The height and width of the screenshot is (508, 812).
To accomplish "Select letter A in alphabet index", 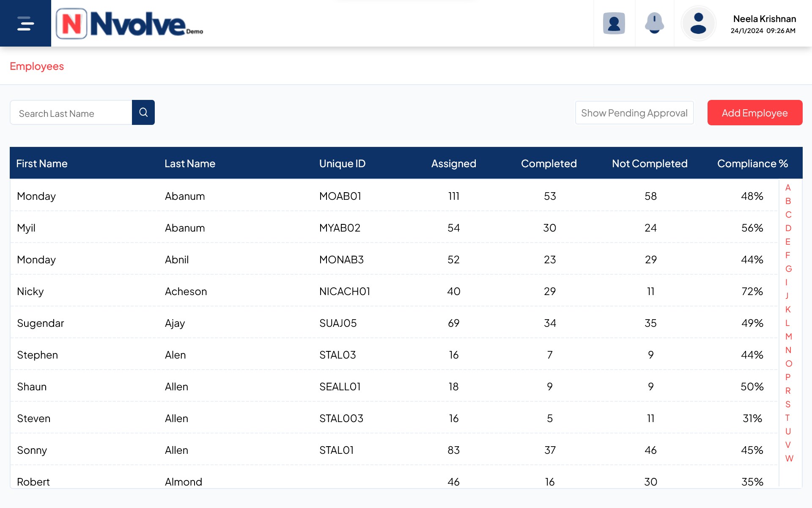I will pyautogui.click(x=788, y=188).
